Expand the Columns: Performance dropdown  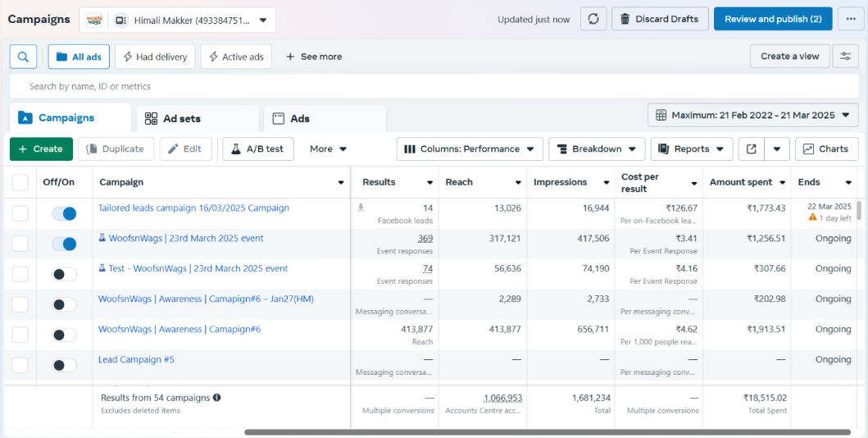[470, 148]
